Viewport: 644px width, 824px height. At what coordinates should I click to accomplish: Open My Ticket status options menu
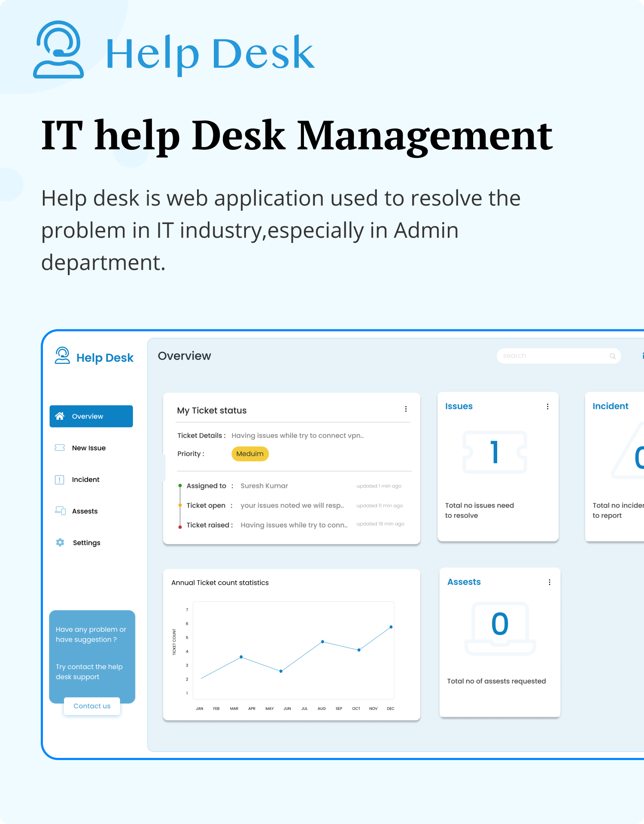(406, 409)
